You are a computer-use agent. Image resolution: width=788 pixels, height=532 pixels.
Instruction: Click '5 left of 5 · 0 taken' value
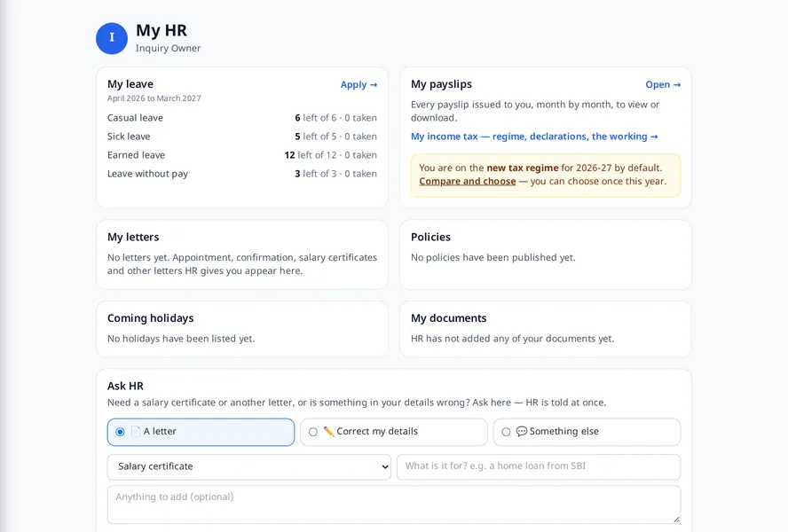pos(335,137)
